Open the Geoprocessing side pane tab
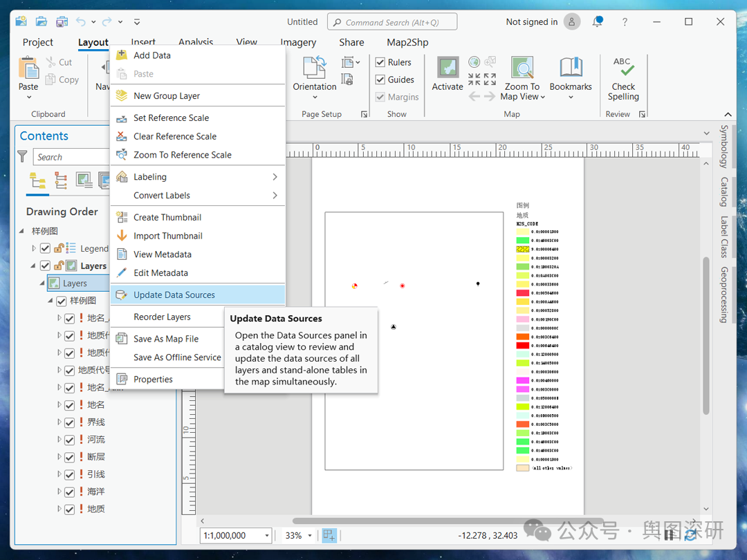 (724, 295)
